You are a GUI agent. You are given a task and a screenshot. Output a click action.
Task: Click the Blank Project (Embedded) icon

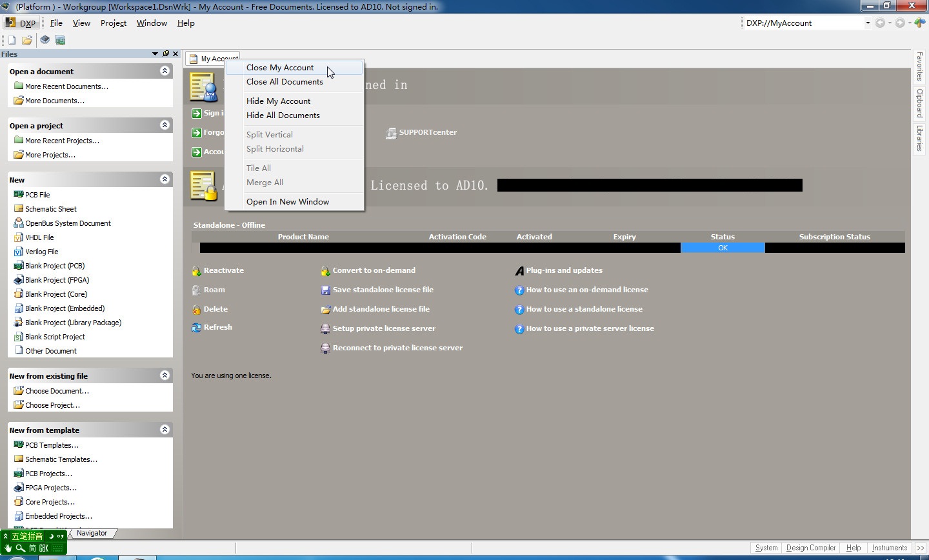19,308
